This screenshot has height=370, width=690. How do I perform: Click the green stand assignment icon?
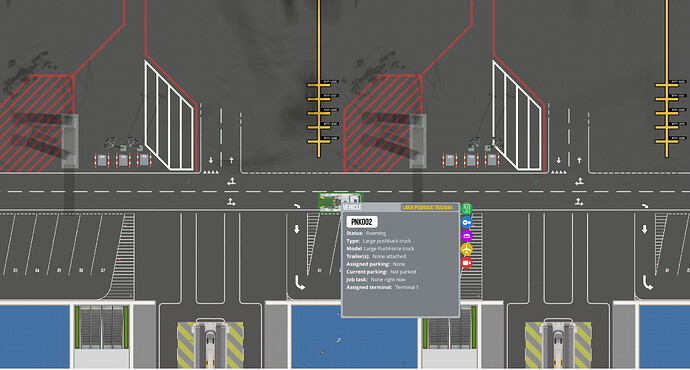(x=466, y=208)
